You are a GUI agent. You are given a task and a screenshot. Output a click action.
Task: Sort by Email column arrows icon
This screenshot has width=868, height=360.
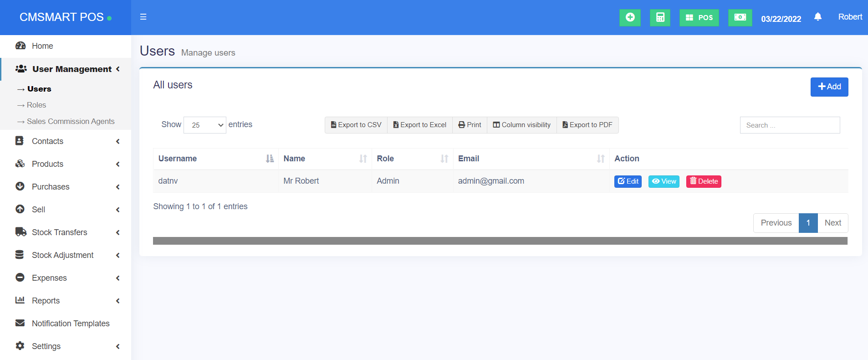(601, 159)
